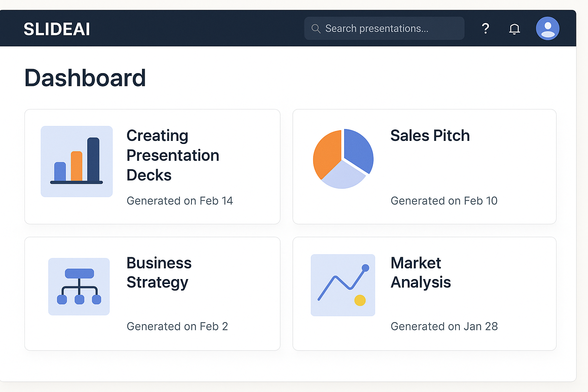
Task: Click the help question mark icon
Action: pyautogui.click(x=485, y=29)
